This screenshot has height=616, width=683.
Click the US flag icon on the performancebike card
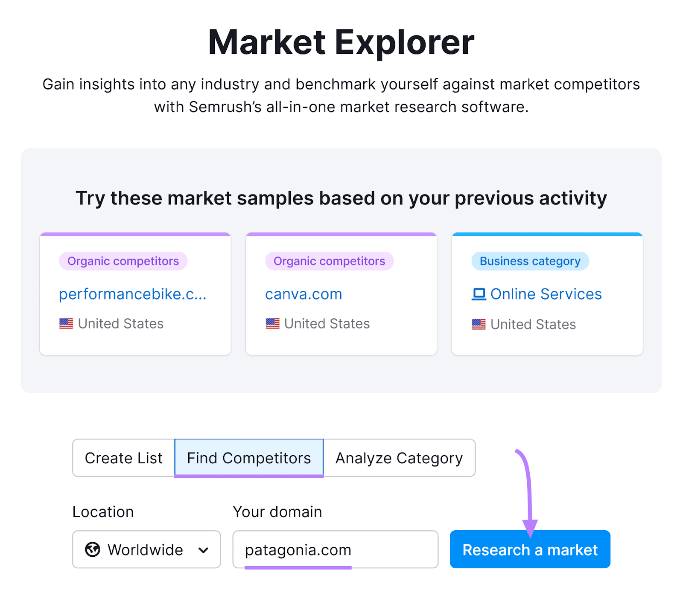67,323
